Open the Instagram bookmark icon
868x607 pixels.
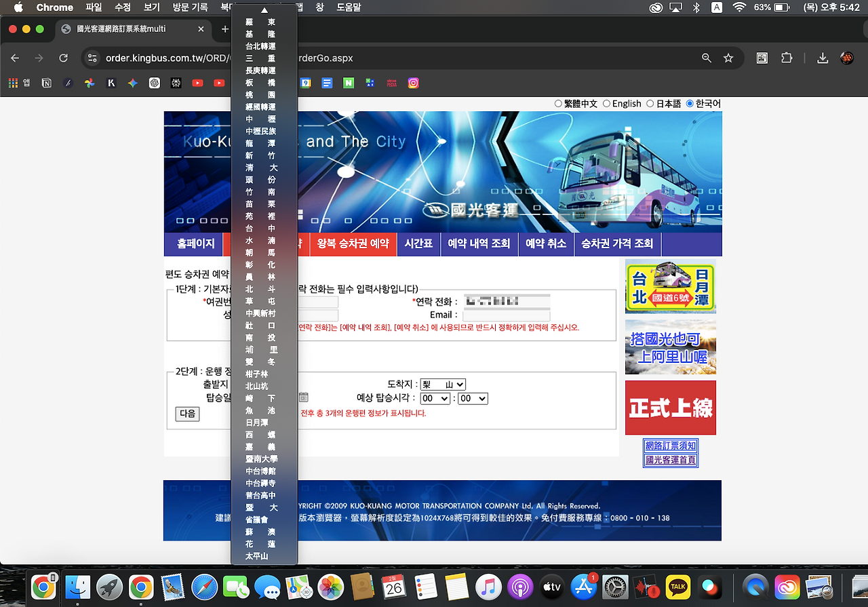pos(413,83)
